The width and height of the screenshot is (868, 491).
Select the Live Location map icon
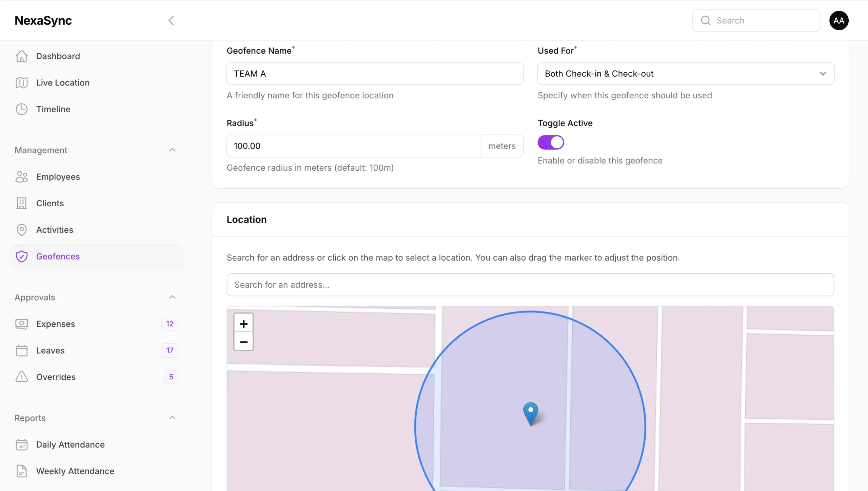[21, 82]
